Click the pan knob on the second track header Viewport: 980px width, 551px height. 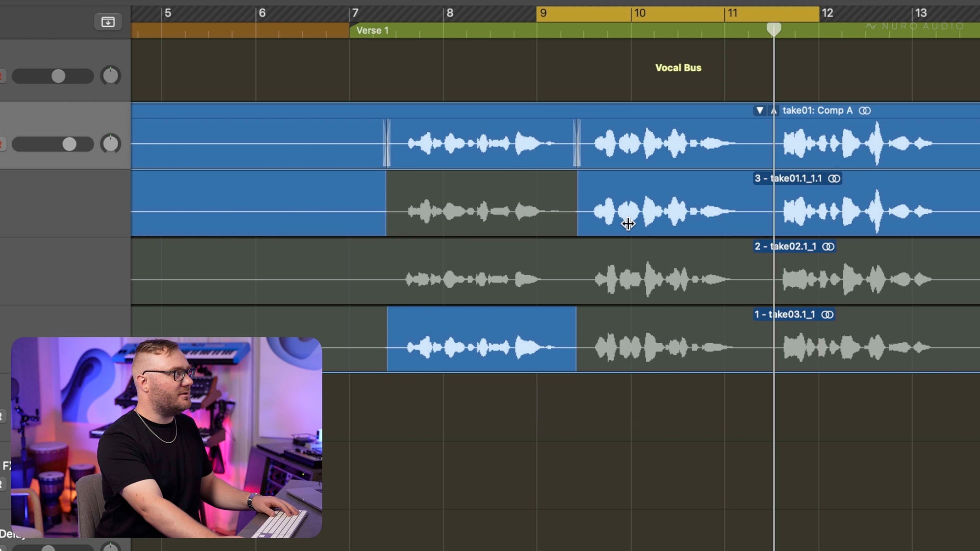click(110, 143)
